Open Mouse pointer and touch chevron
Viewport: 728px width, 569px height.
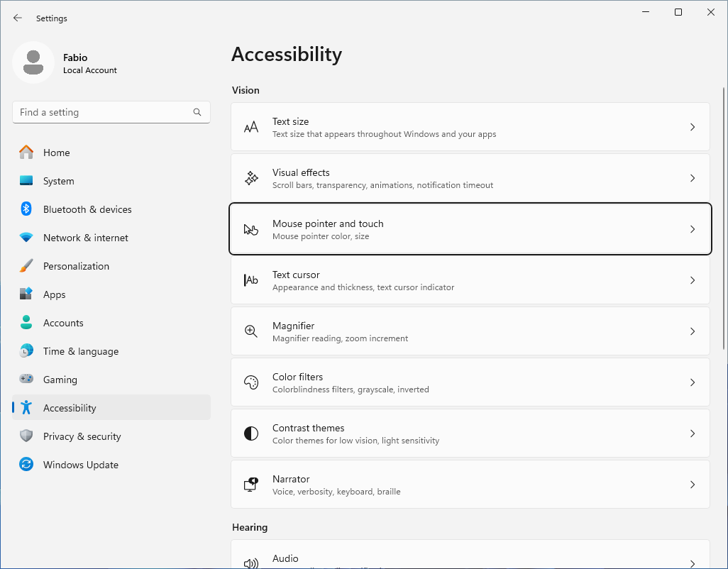(693, 229)
